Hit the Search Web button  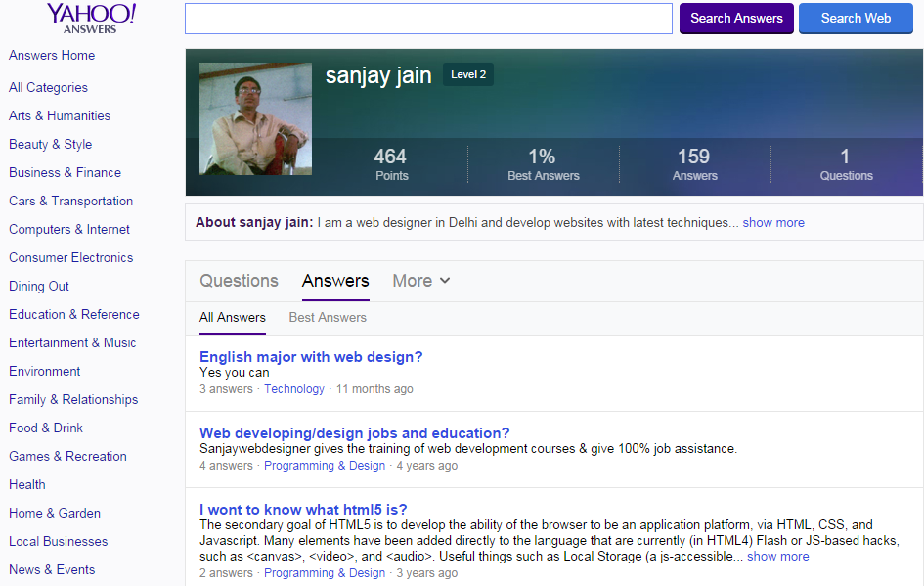856,19
